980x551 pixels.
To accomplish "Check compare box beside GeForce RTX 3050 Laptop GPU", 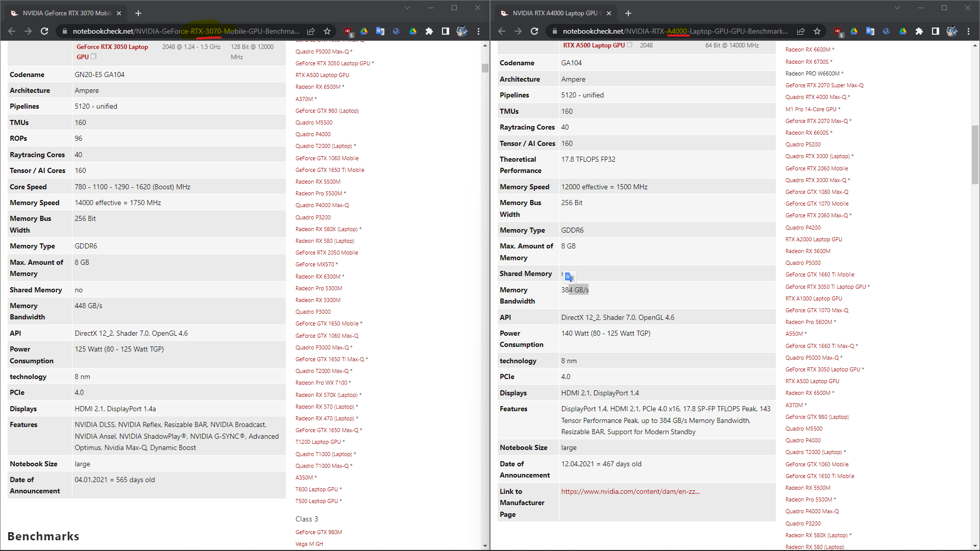I will click(93, 57).
